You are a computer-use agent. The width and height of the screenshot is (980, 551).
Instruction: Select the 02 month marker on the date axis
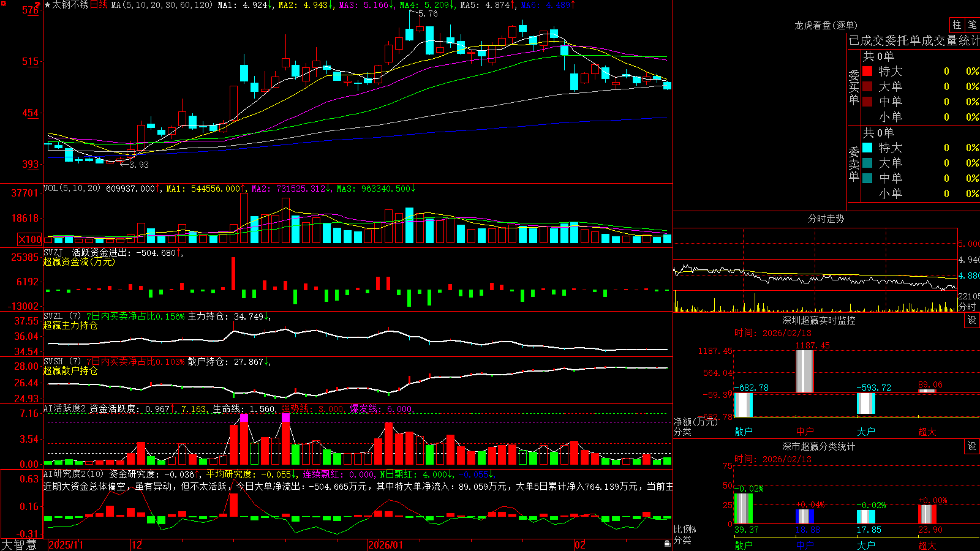point(580,545)
